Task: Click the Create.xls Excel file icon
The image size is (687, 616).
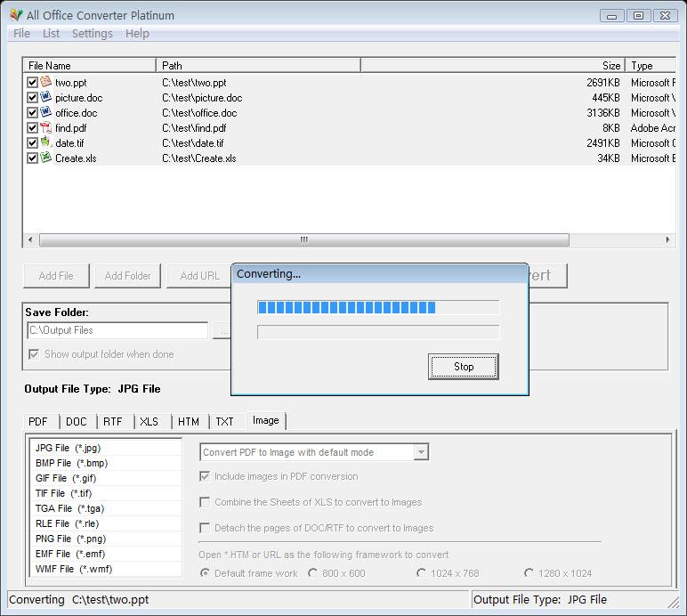Action: (46, 158)
